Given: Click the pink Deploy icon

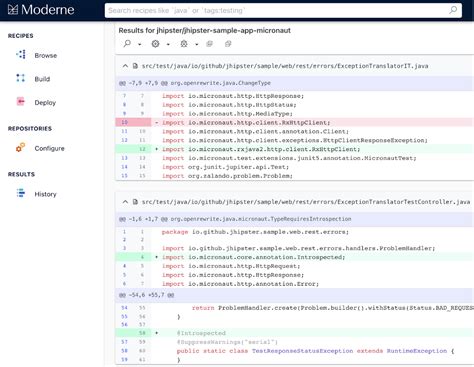Looking at the screenshot, I should click(x=21, y=101).
